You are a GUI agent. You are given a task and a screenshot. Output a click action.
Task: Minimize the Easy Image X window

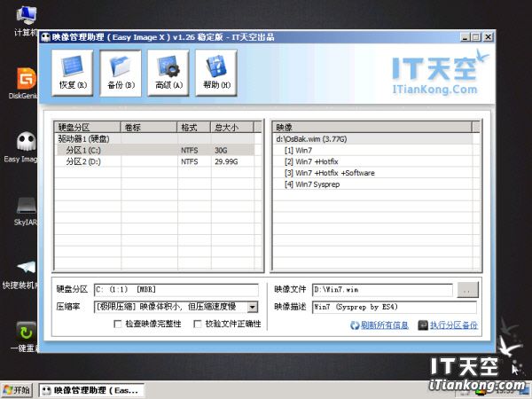(x=465, y=37)
